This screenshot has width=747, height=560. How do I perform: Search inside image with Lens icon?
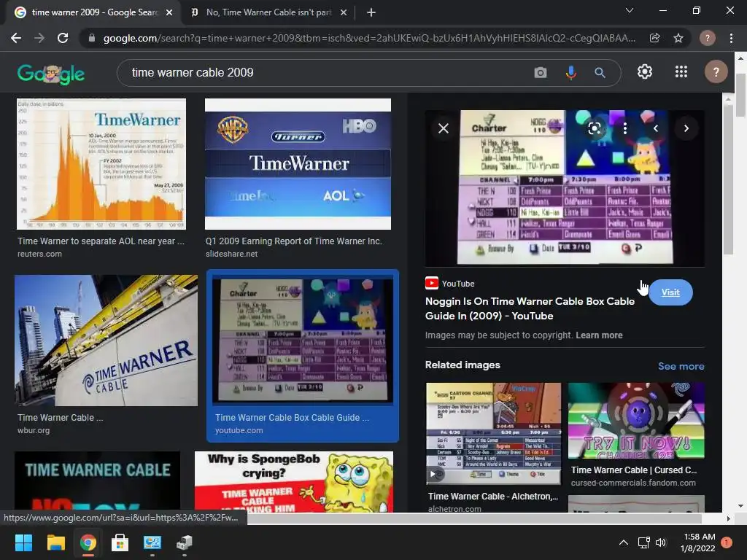594,128
